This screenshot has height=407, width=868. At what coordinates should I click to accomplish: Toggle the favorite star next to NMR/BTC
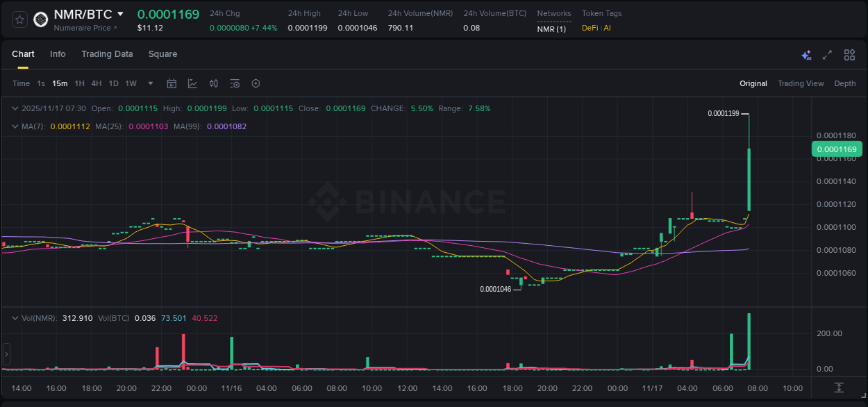click(x=19, y=19)
